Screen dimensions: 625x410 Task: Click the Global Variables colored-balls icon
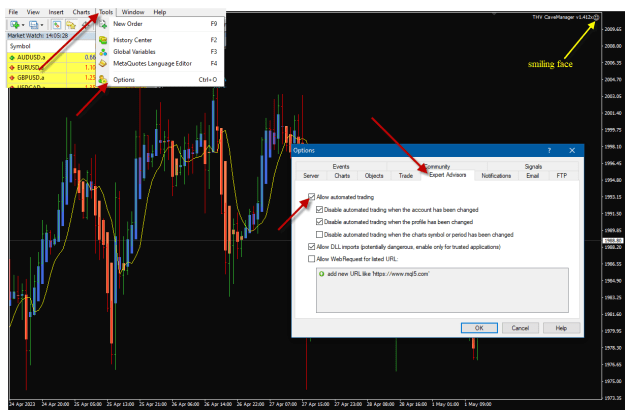103,52
